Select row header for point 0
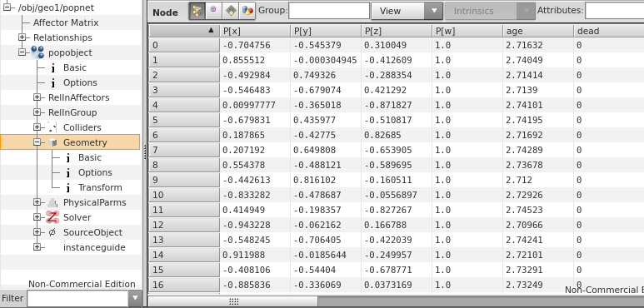 [x=184, y=45]
